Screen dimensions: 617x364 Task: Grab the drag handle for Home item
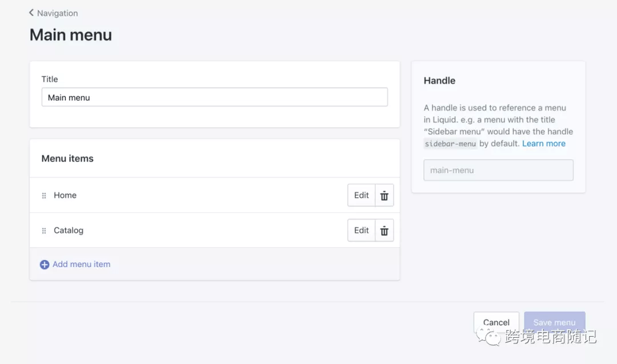(44, 196)
